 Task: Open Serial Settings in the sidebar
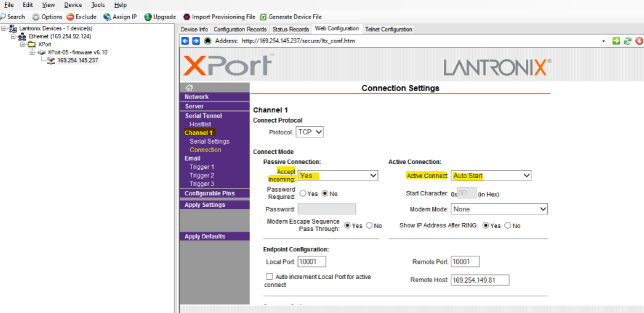click(209, 141)
